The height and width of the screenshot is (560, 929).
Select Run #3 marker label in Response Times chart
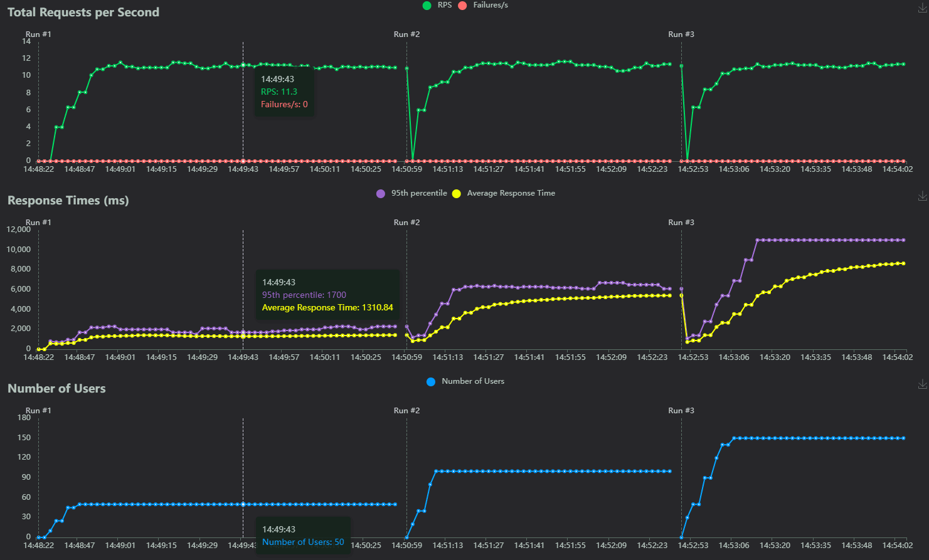681,223
